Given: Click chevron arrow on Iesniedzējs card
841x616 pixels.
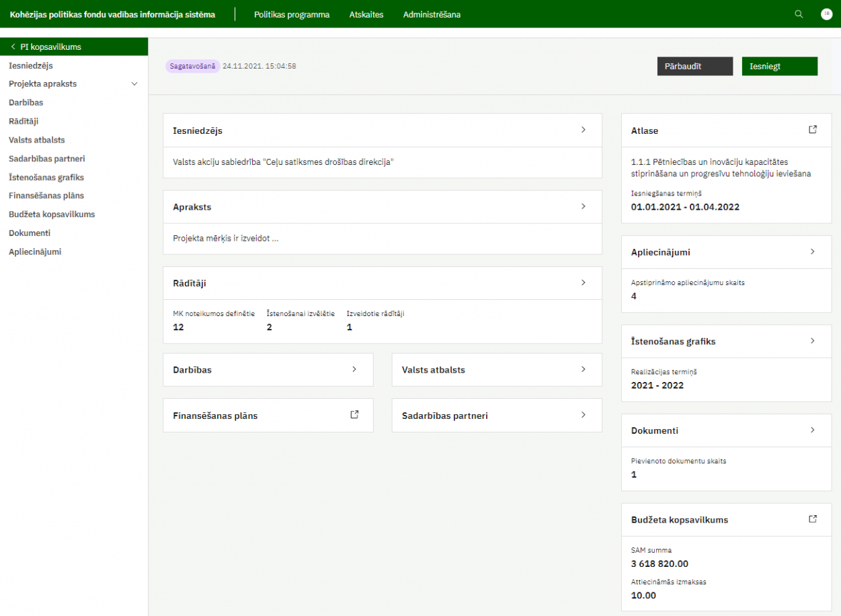Looking at the screenshot, I should tap(583, 130).
